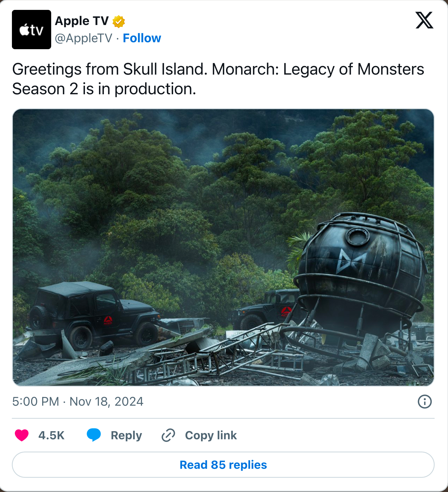The width and height of the screenshot is (448, 492).
Task: Click the blue reply bubble icon
Action: coord(94,435)
